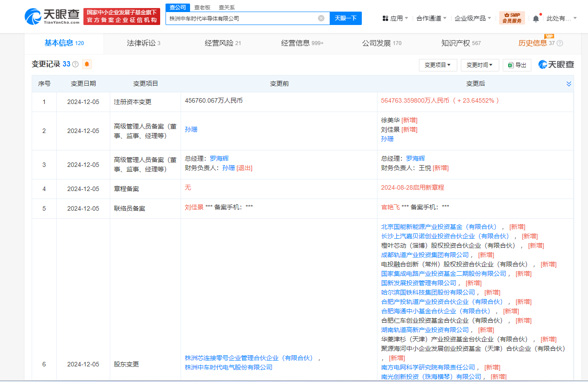This screenshot has width=588, height=382.
Task: Select the 456760.067万人民币 capital value
Action: point(214,101)
